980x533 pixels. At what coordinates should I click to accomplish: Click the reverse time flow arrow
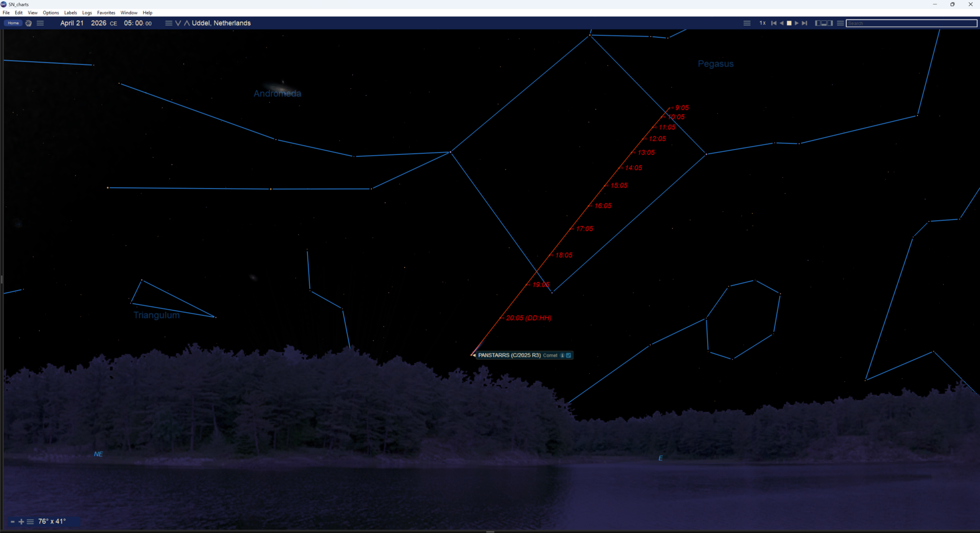781,23
